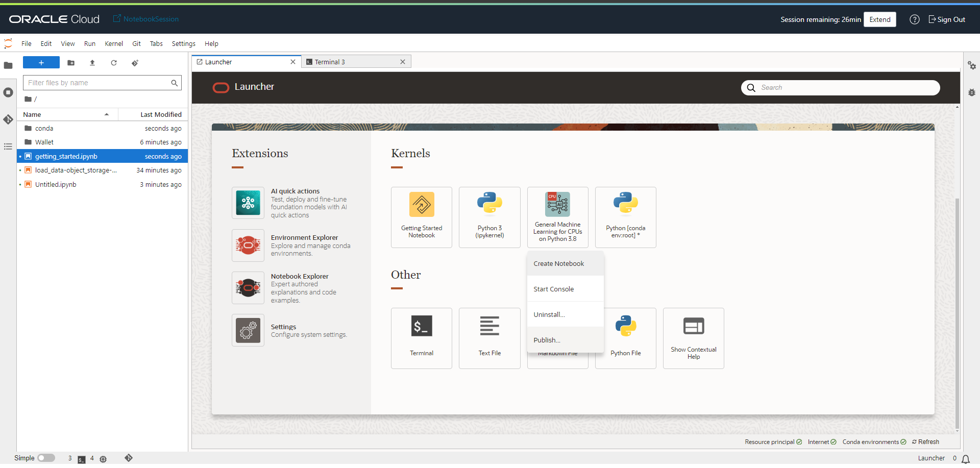
Task: Open Show Contextual Help card
Action: [x=694, y=338]
